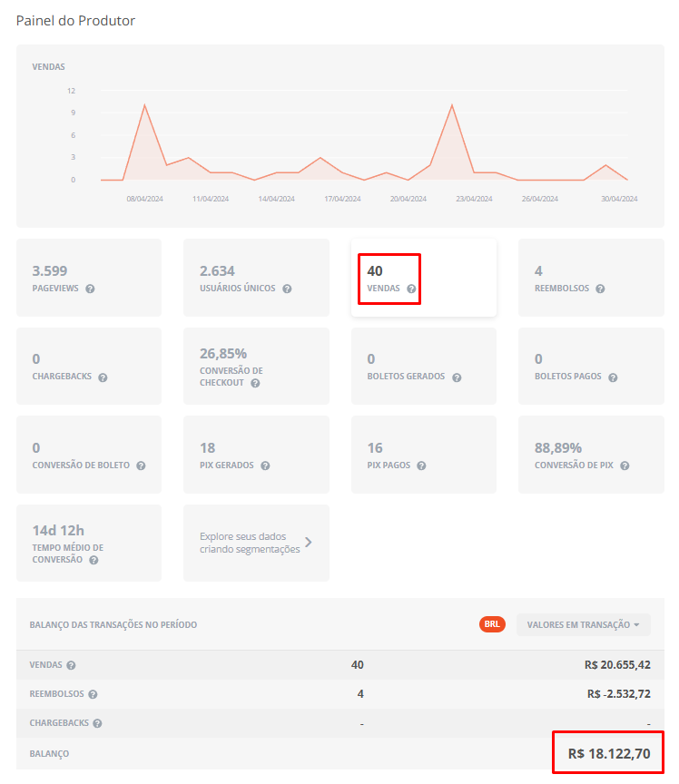The height and width of the screenshot is (784, 679).
Task: Open help icon for Conversão de Pix
Action: coord(625,465)
